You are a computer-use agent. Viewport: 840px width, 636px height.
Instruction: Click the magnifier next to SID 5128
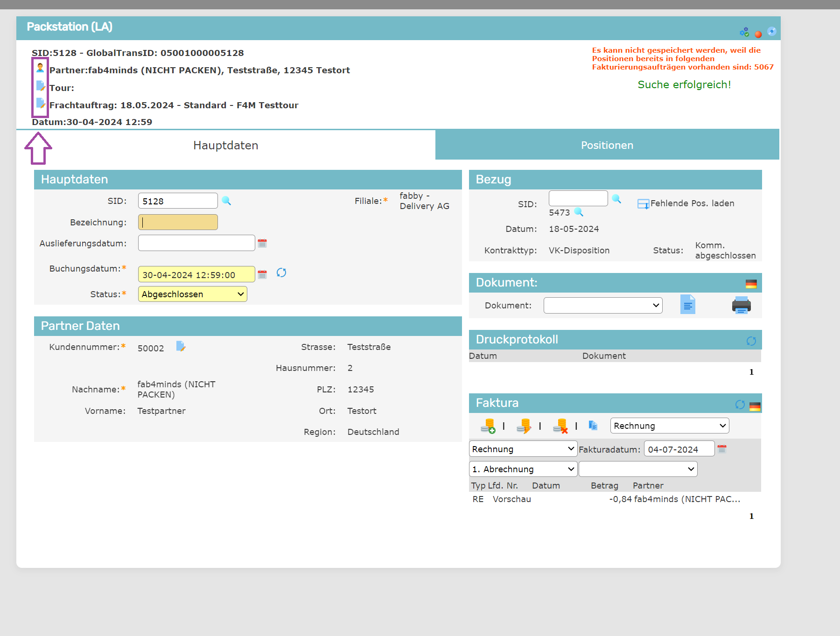click(x=226, y=201)
